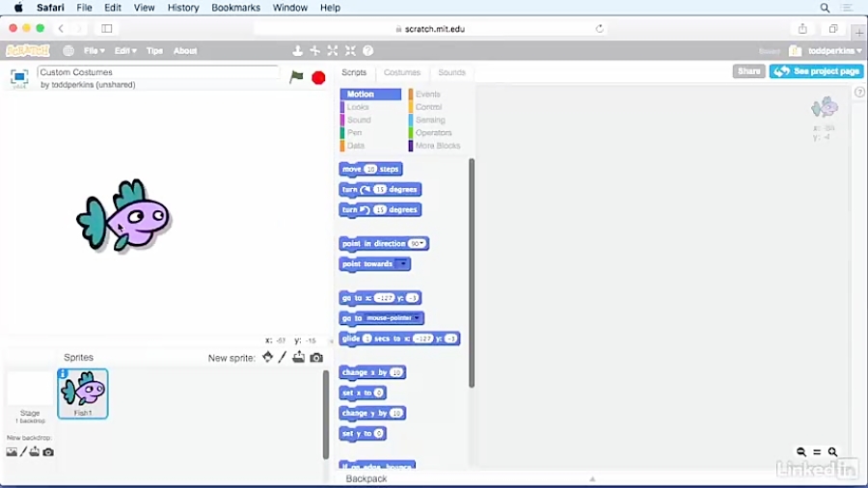Screen dimensions: 868x488
Task: Click the sprites pane scrollbar
Action: pos(326,415)
